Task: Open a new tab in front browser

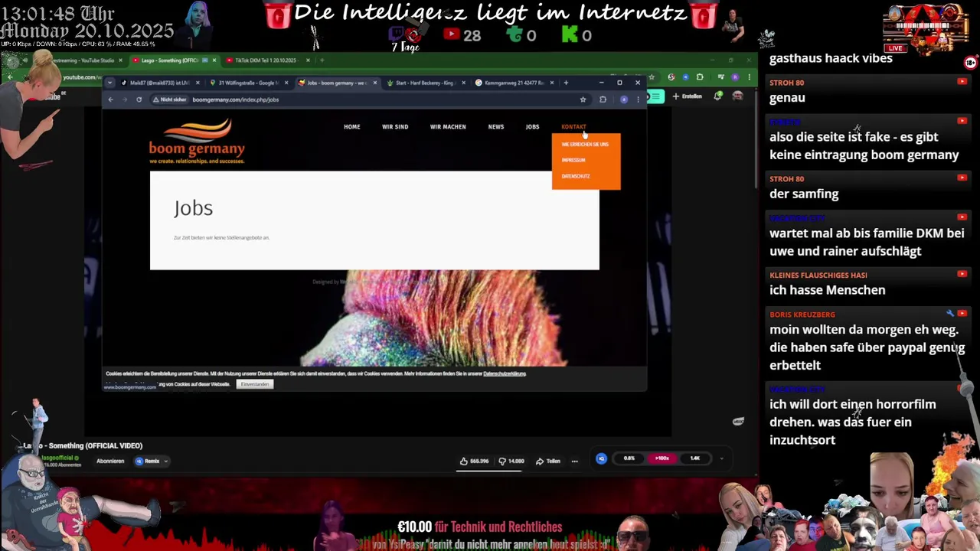Action: tap(566, 83)
